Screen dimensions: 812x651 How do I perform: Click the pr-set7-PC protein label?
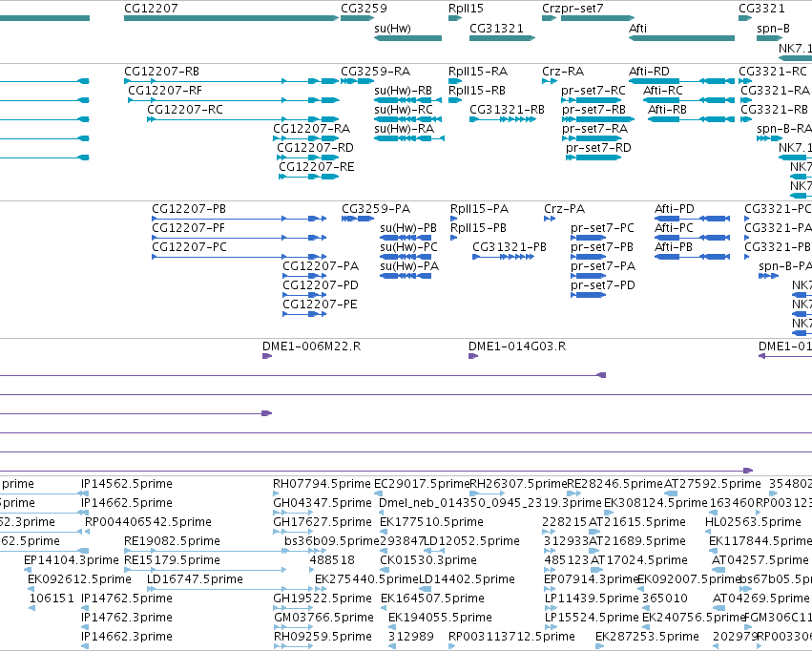(602, 228)
